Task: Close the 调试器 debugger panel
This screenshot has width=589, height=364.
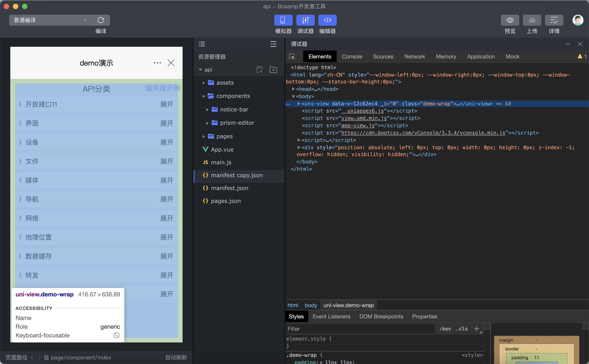Action: [580, 44]
